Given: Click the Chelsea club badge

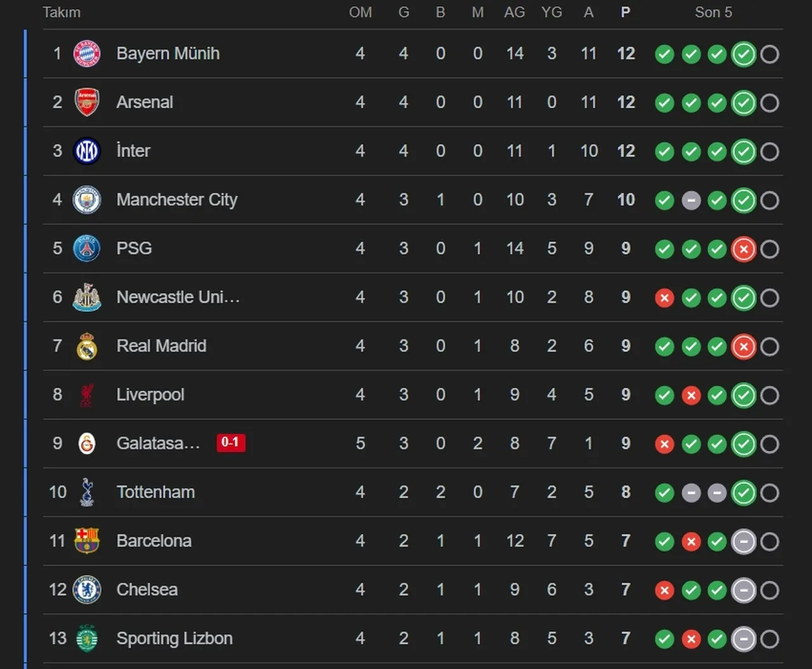Looking at the screenshot, I should tap(87, 590).
